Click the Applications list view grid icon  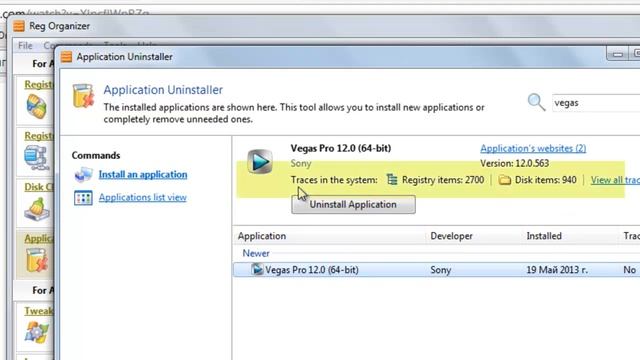pos(83,198)
